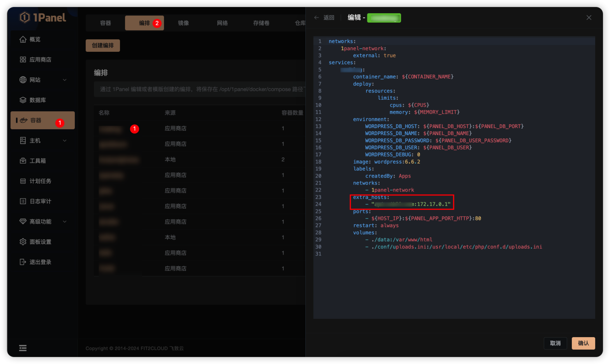The height and width of the screenshot is (364, 610).
Task: Click the 创建编排 button
Action: (x=103, y=46)
